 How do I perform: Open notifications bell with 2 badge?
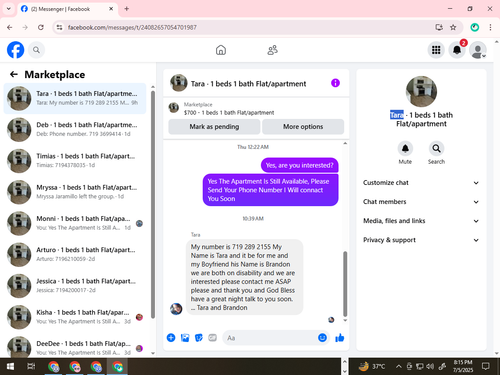457,50
